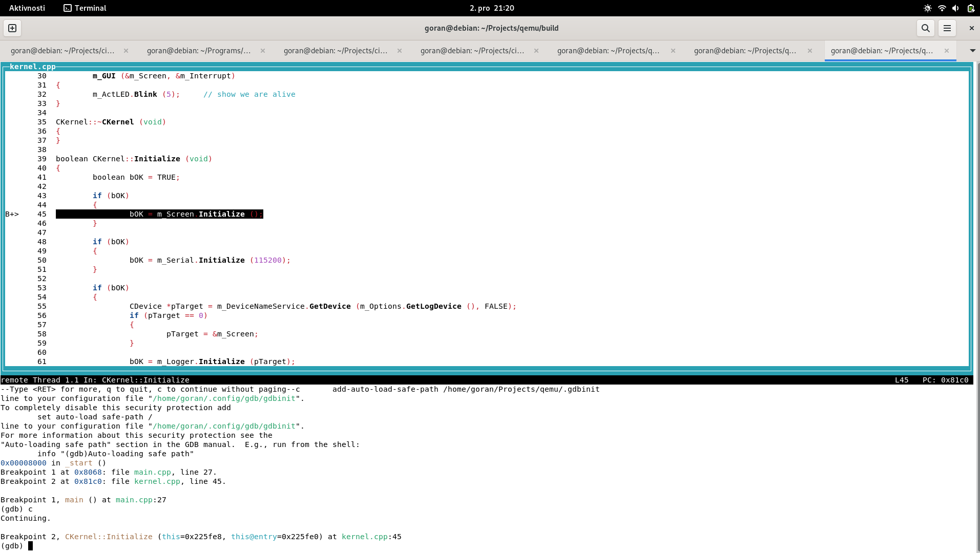Close the Programs terminal tab
980x553 pixels.
[263, 51]
